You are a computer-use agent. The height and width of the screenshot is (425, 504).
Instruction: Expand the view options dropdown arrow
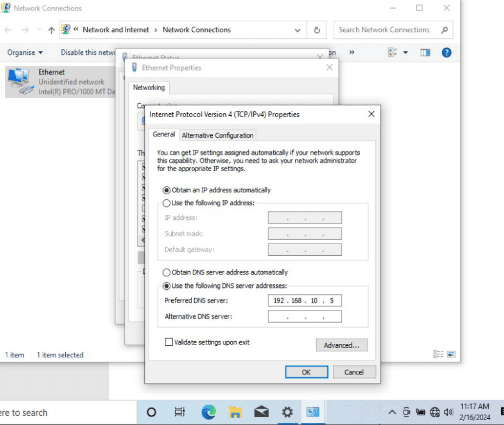406,53
